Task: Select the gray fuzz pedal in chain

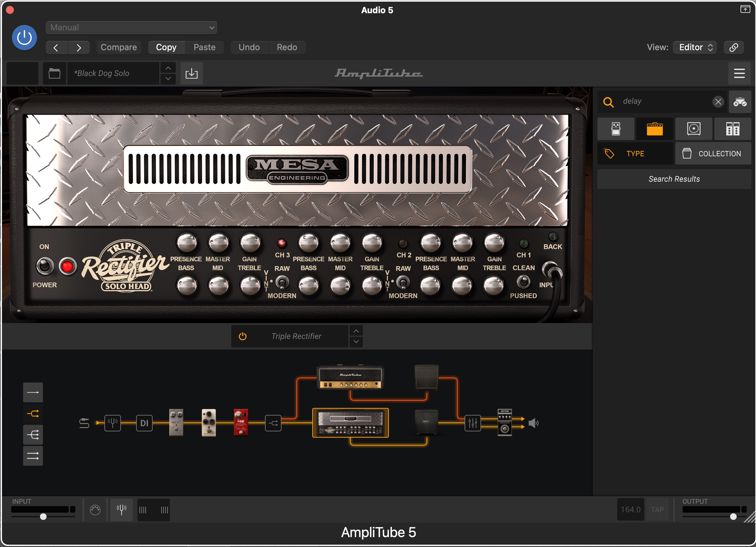Action: click(176, 422)
